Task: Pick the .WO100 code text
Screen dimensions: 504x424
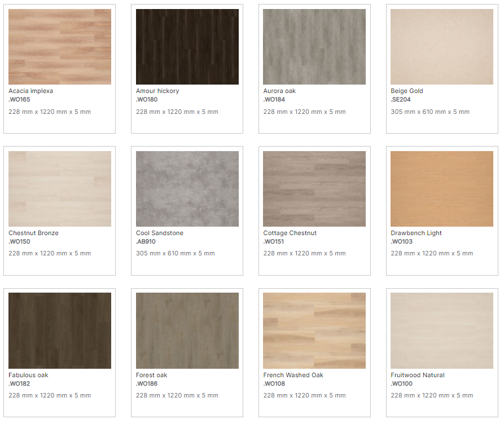Action: point(401,383)
